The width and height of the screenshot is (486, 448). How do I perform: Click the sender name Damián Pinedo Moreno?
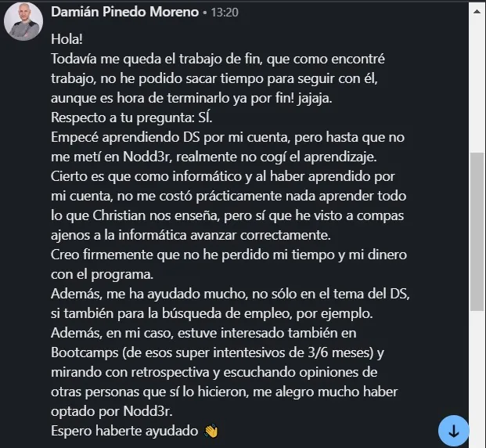pos(125,12)
